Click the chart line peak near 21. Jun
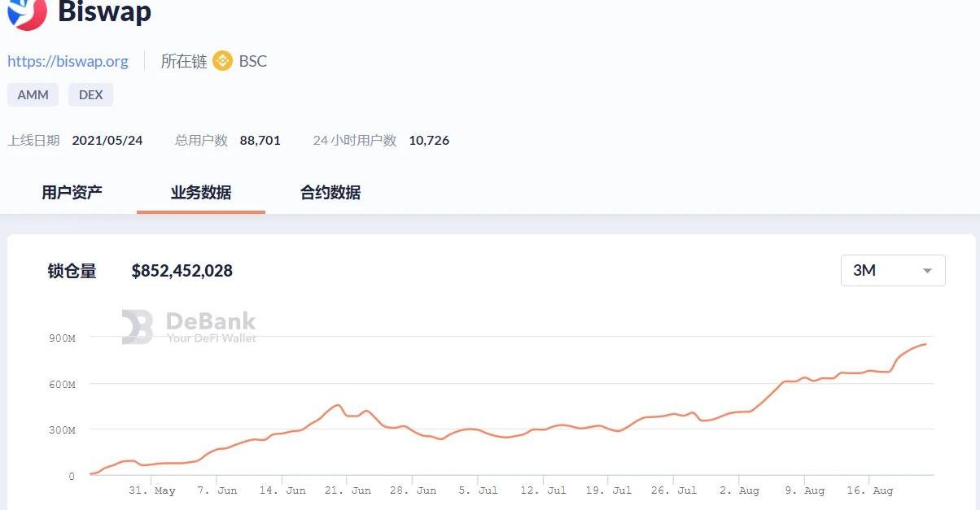Viewport: 980px width, 510px height. 337,404
